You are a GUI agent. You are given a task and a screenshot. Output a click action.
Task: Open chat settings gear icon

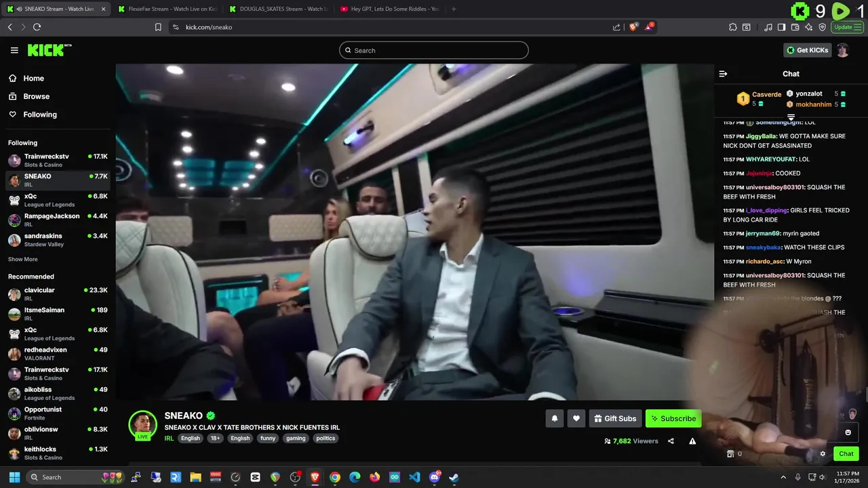(823, 454)
